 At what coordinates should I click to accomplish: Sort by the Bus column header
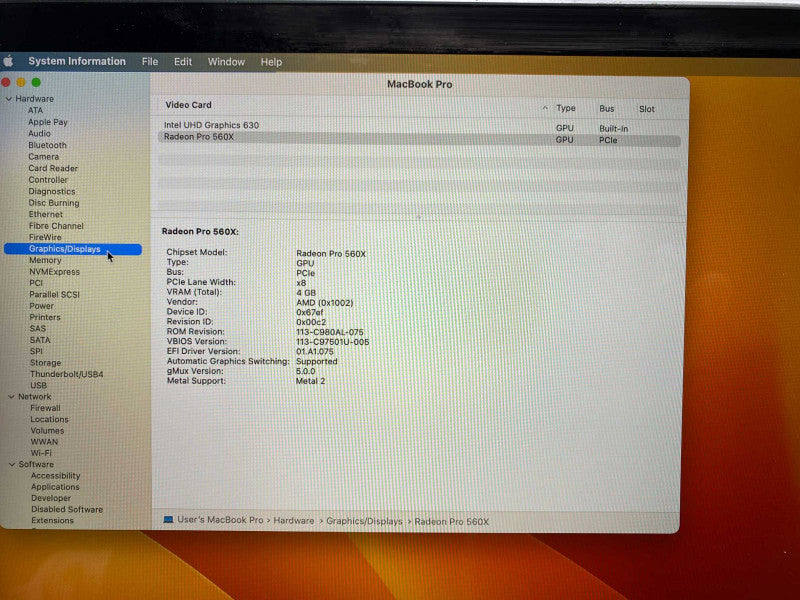click(607, 109)
